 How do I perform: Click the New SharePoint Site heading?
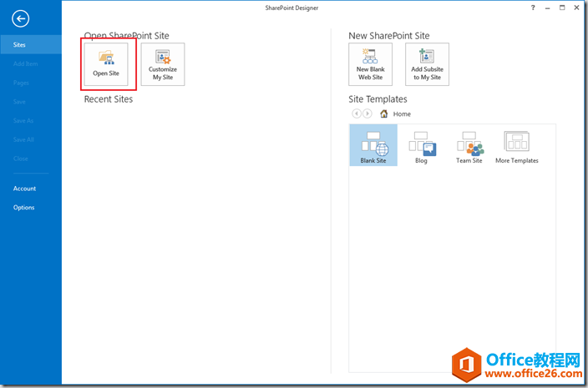pyautogui.click(x=389, y=36)
